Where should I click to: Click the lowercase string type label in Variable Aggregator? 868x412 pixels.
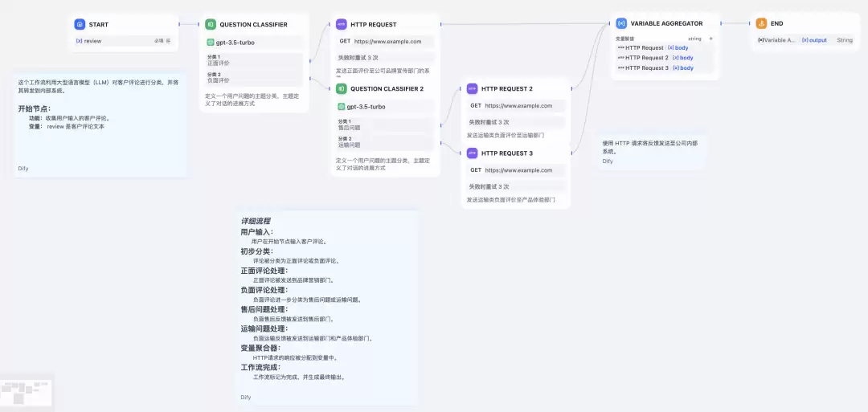[x=694, y=39]
